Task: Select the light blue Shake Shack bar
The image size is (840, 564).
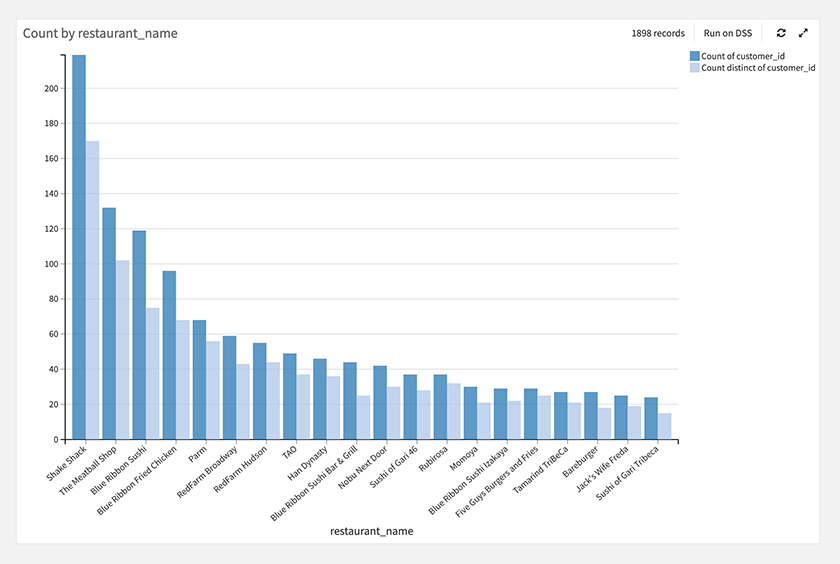Action: coord(93,290)
